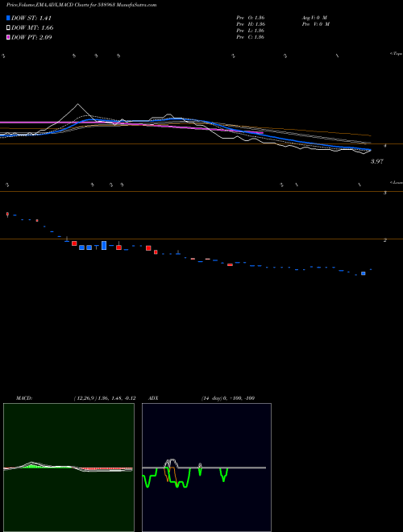Select the 'DOW MT: 1.66' legend text
The image size is (403, 532).
[32, 28]
